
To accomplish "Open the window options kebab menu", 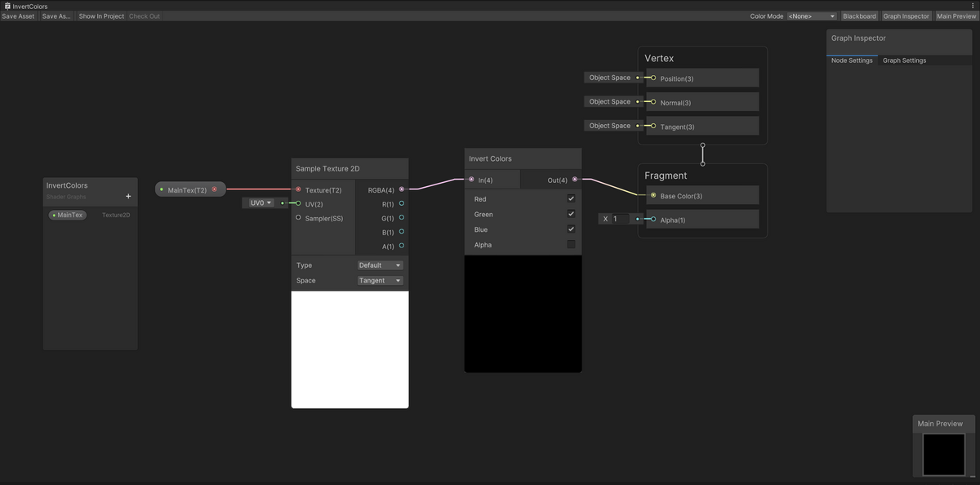I will click(x=972, y=6).
